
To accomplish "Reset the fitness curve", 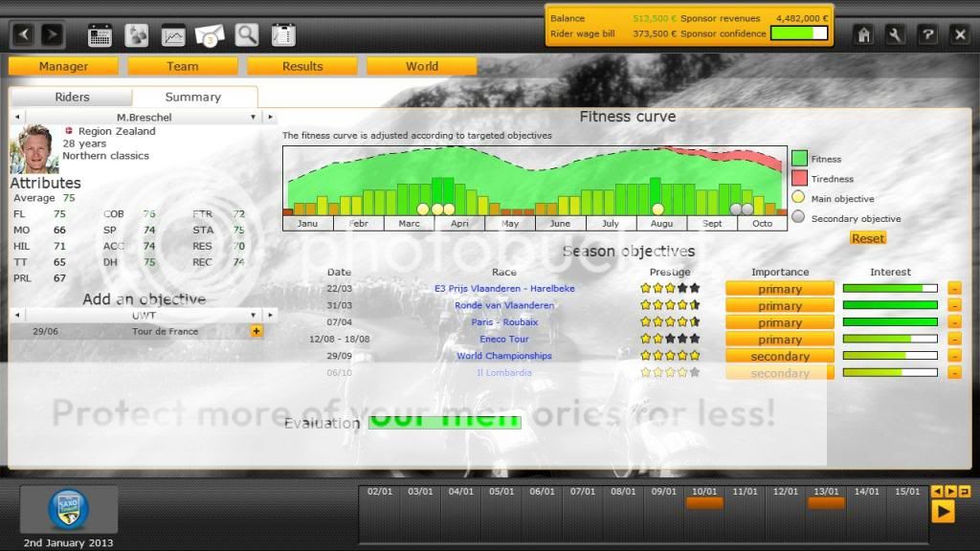I will pos(868,238).
